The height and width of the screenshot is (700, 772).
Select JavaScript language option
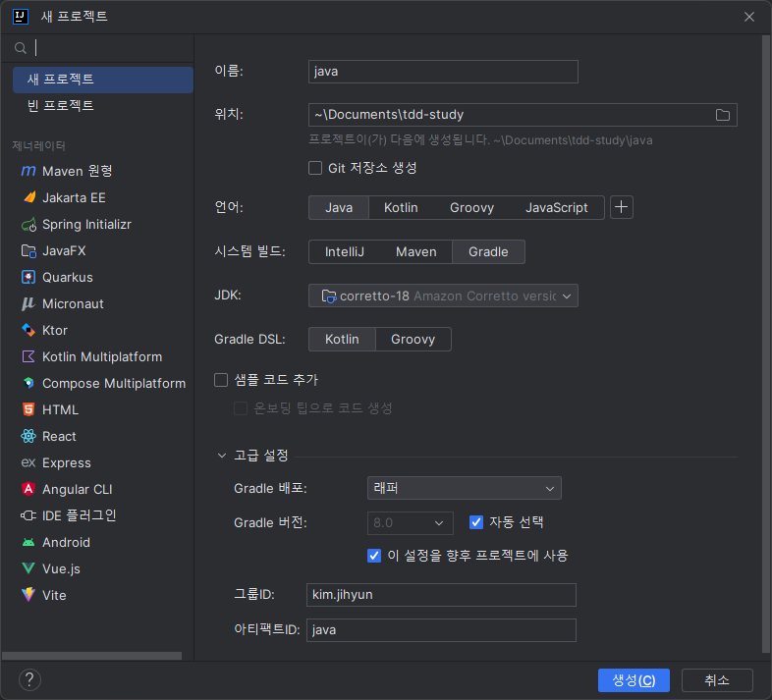click(556, 208)
